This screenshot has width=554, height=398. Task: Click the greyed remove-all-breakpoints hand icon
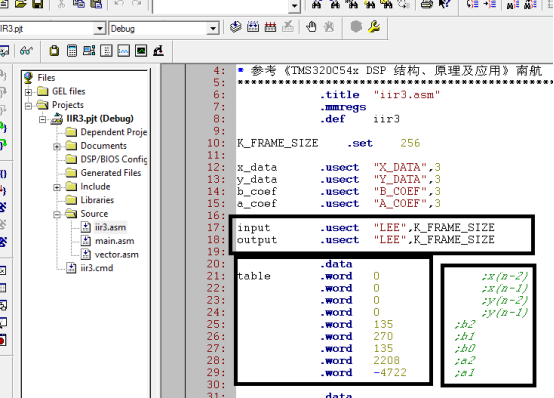click(329, 27)
